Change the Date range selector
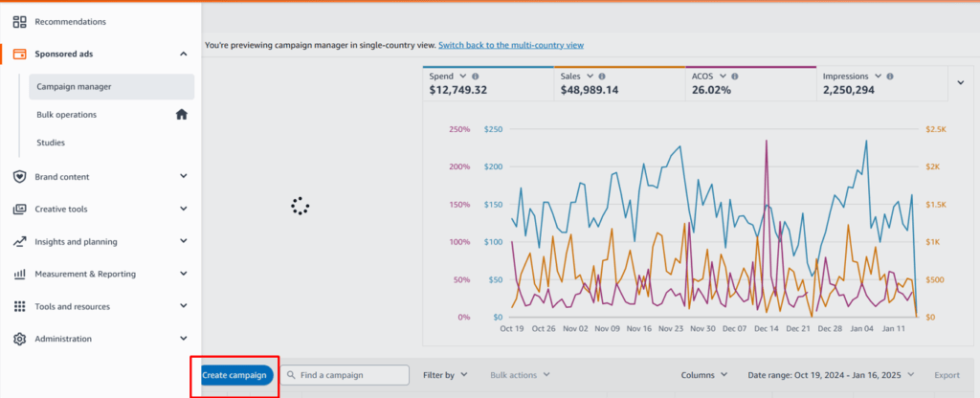980x398 pixels. [831, 375]
